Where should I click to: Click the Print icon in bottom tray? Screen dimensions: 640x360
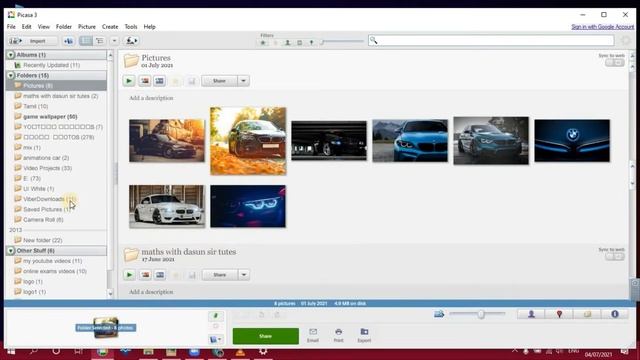coord(338,335)
